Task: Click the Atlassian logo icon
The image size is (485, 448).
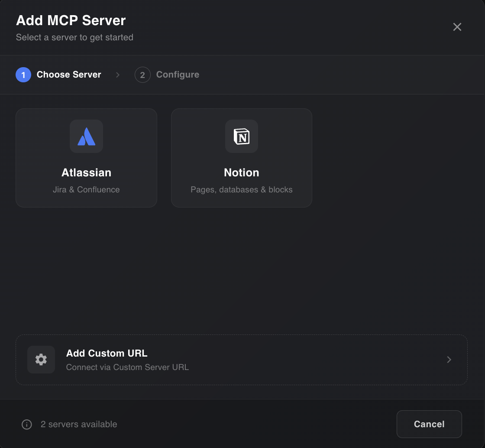Action: coord(86,136)
